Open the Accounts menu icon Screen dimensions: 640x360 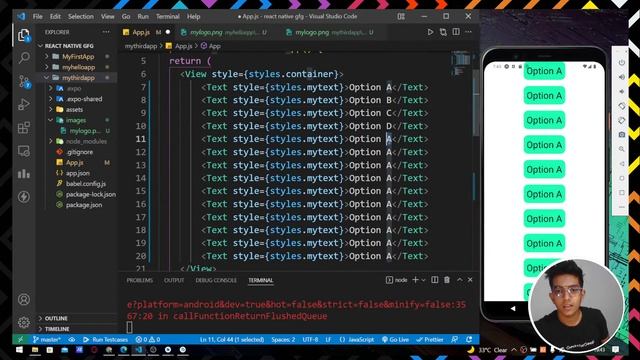tap(24, 299)
